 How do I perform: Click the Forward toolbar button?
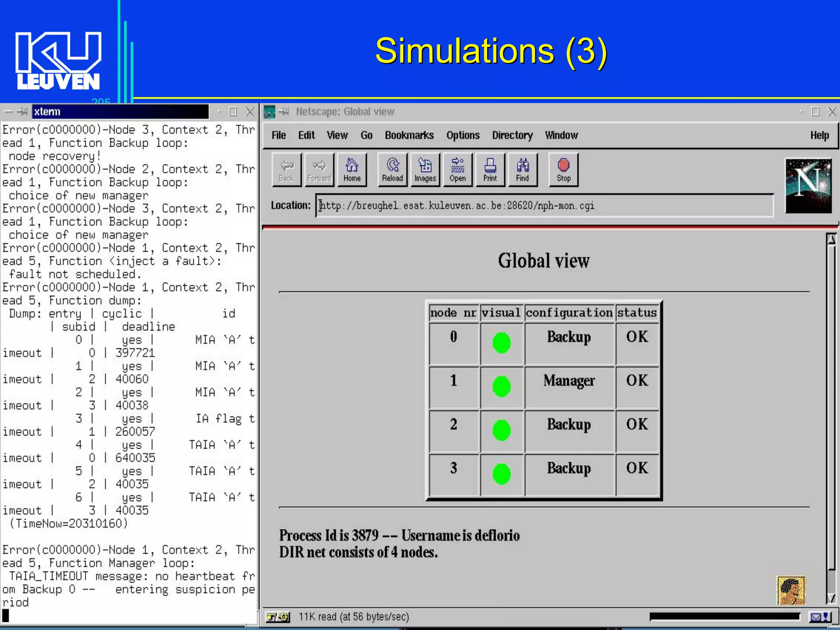tap(319, 170)
